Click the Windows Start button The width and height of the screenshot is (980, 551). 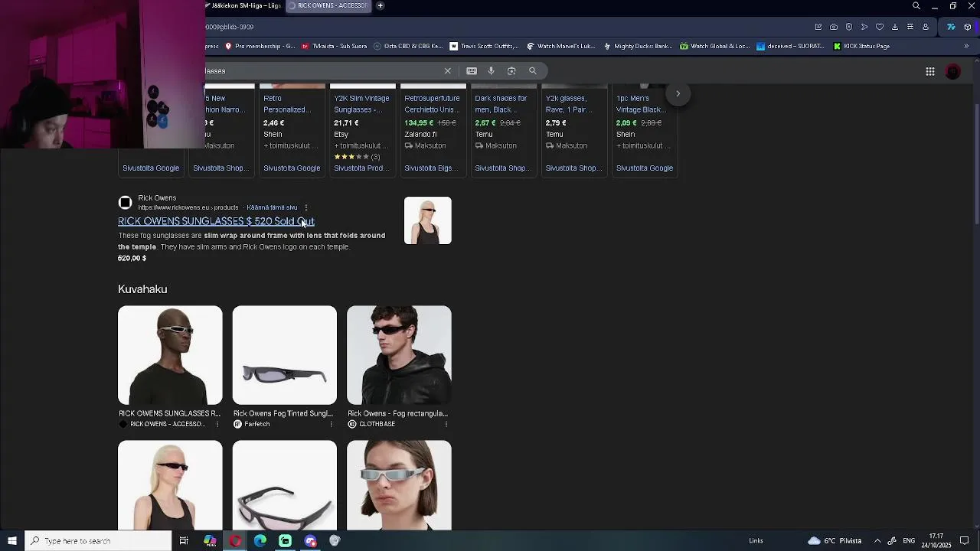(12, 541)
